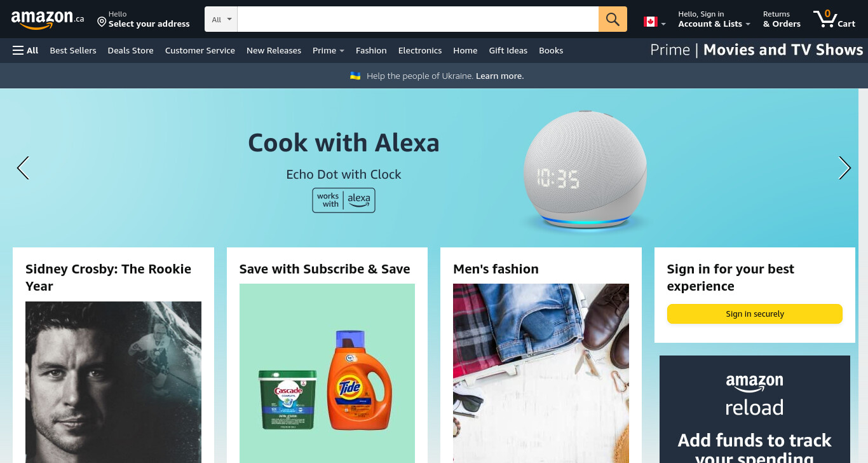
Task: Advance banner with right arrow
Action: 844,168
